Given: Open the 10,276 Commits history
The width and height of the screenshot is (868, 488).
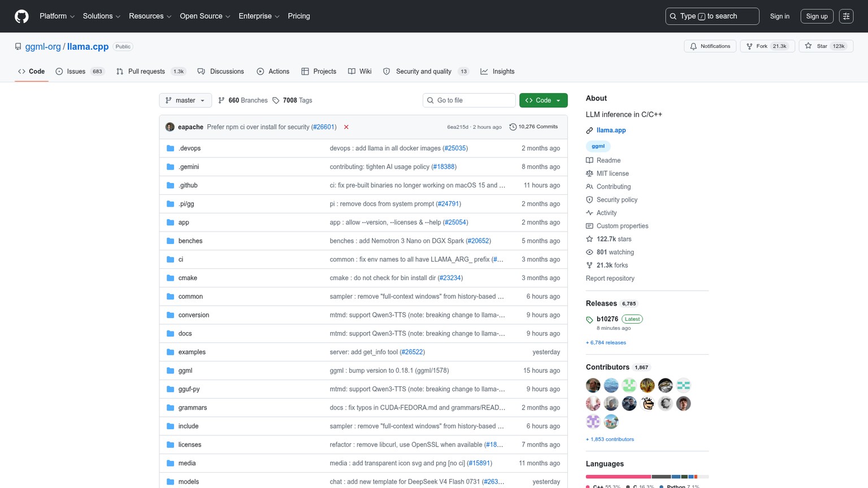Looking at the screenshot, I should click(533, 127).
